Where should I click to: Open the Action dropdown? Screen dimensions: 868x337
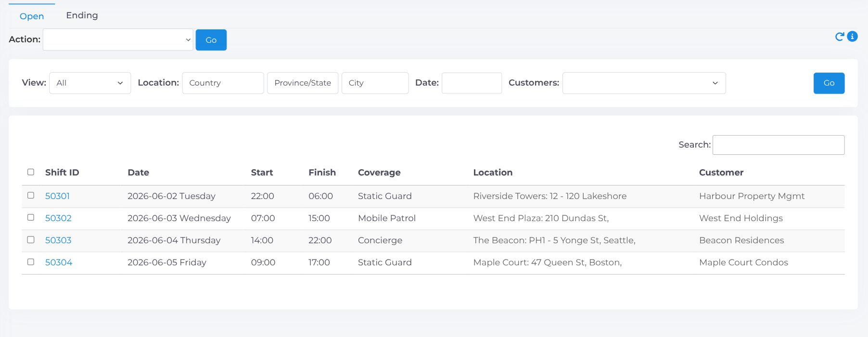pos(118,39)
